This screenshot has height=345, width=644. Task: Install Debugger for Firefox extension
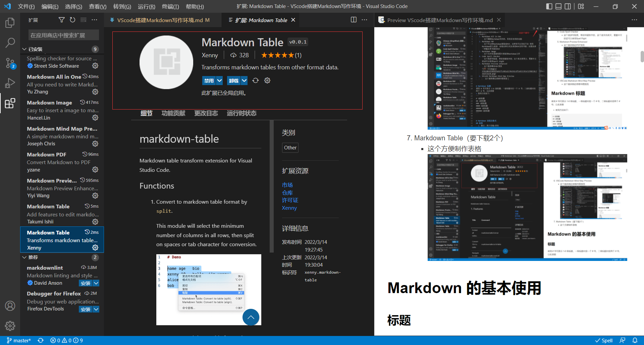86,309
